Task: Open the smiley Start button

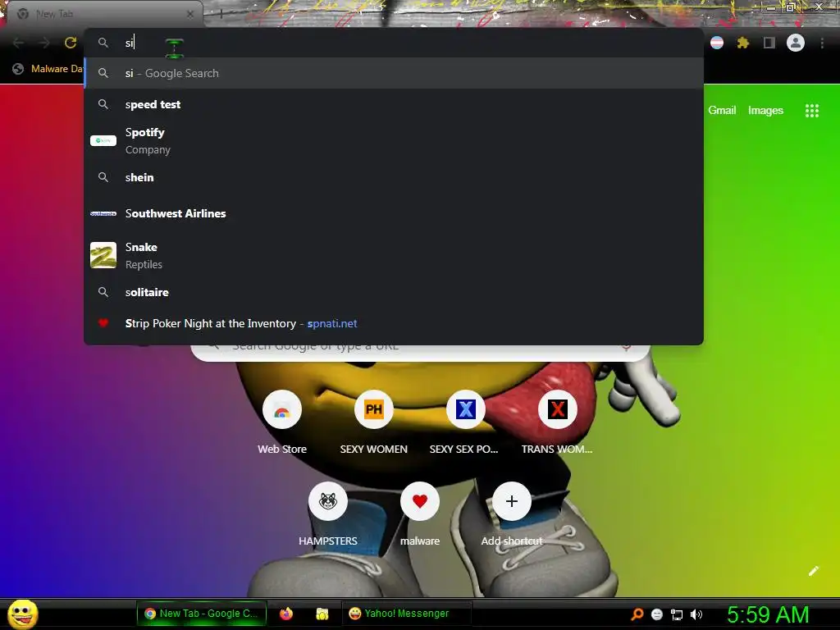Action: [22, 614]
